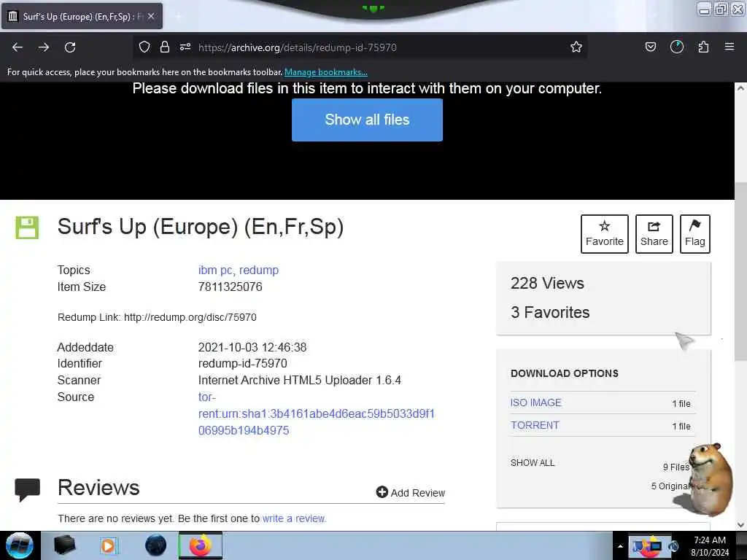Go back with the browser back arrow
This screenshot has width=747, height=560.
(x=18, y=47)
